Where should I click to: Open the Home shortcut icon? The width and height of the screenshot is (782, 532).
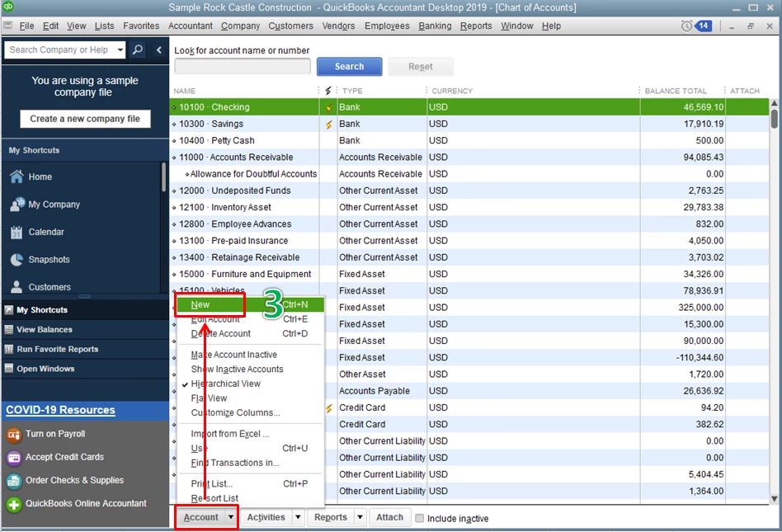[x=16, y=177]
